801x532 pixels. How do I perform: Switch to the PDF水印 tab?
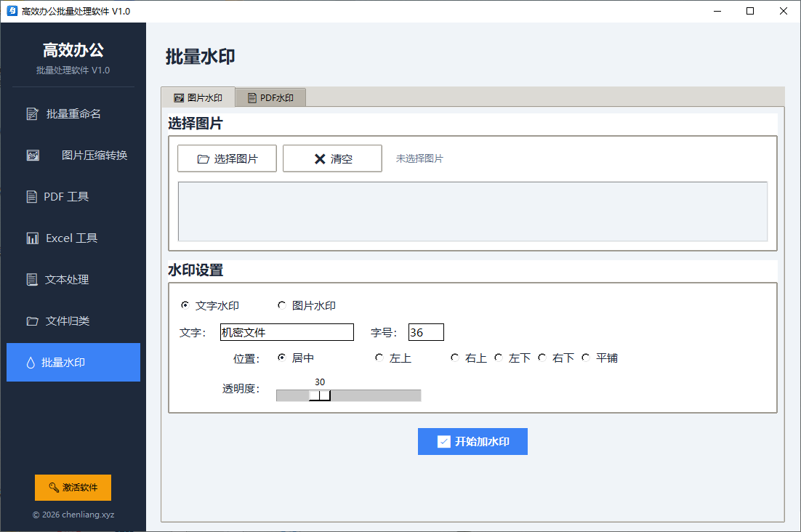coord(270,97)
